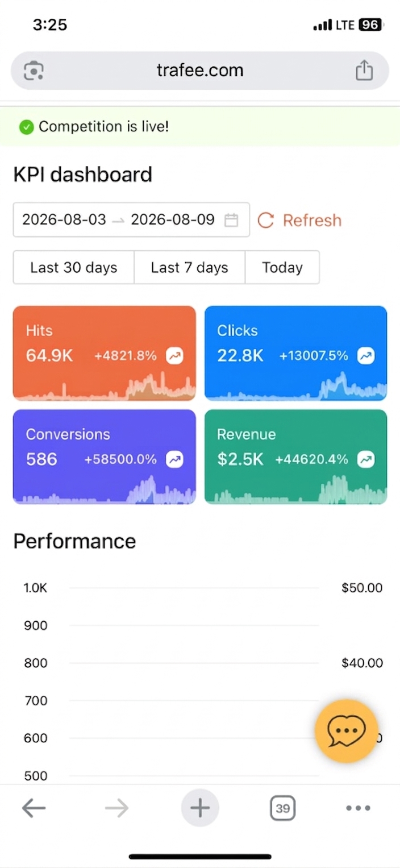
Task: Click the end date 2026-08-09
Action: [x=173, y=220]
